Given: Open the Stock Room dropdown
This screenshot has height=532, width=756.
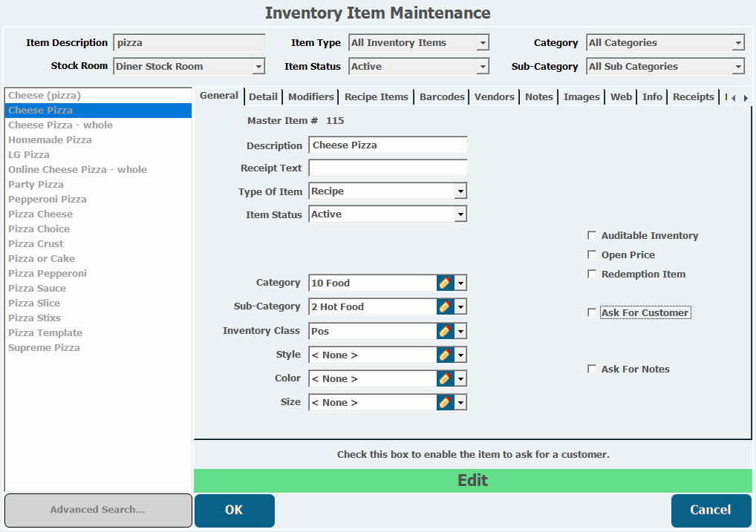Looking at the screenshot, I should [258, 67].
